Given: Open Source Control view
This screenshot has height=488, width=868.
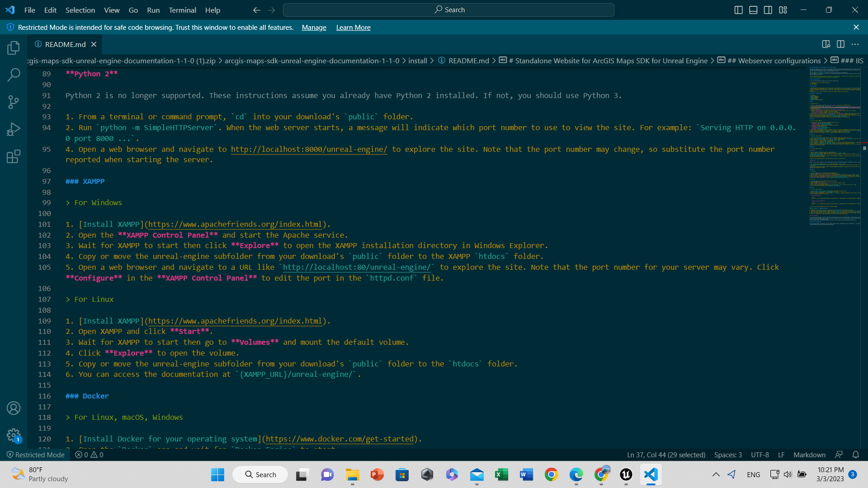Looking at the screenshot, I should pos(14,102).
